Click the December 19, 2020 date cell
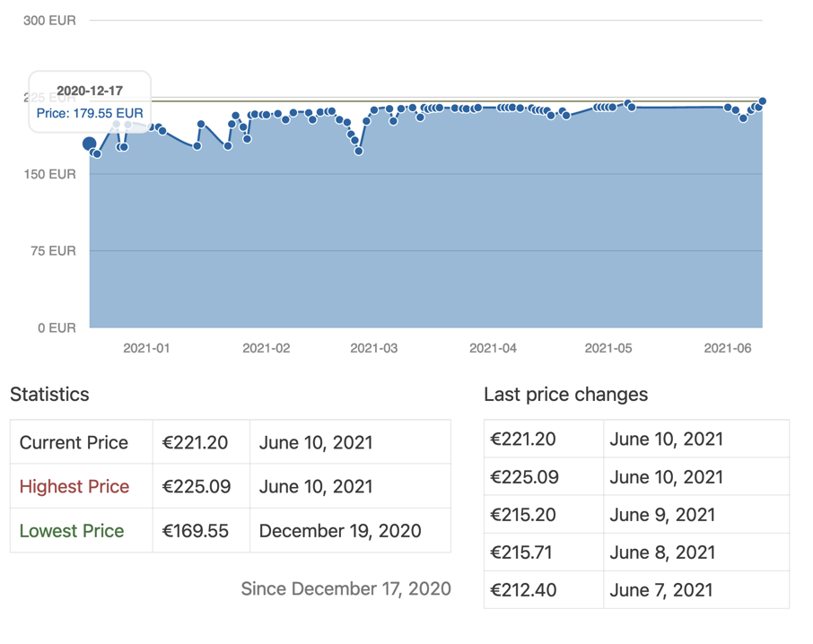 [x=351, y=530]
